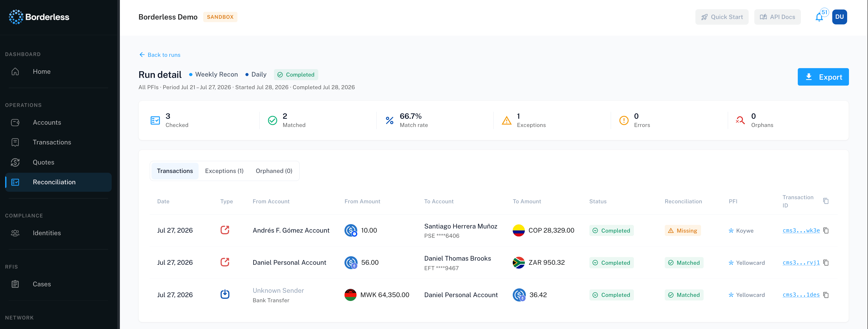The image size is (868, 329).
Task: Open Accounts in the sidebar
Action: (x=58, y=122)
